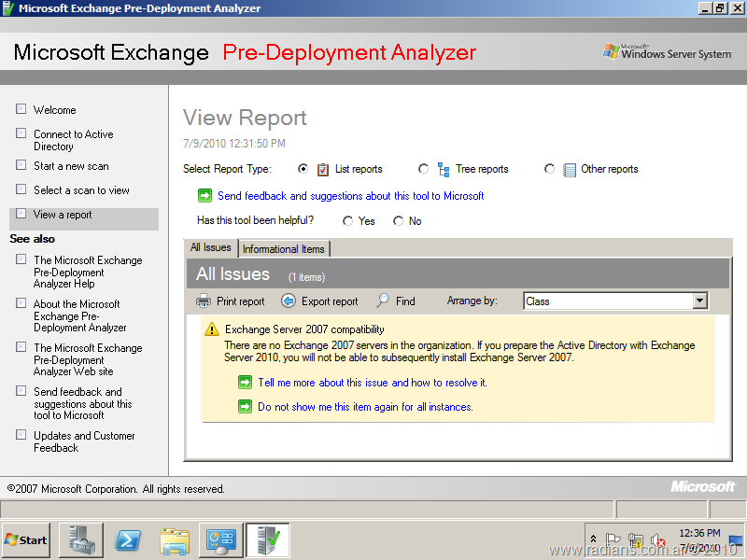The image size is (747, 560).
Task: Click green arrow next to Do not show
Action: pos(245,407)
